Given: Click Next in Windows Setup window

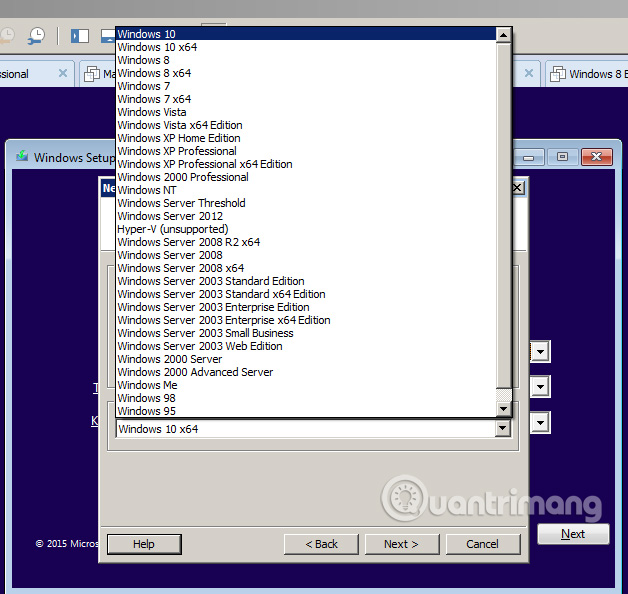Looking at the screenshot, I should click(x=573, y=534).
